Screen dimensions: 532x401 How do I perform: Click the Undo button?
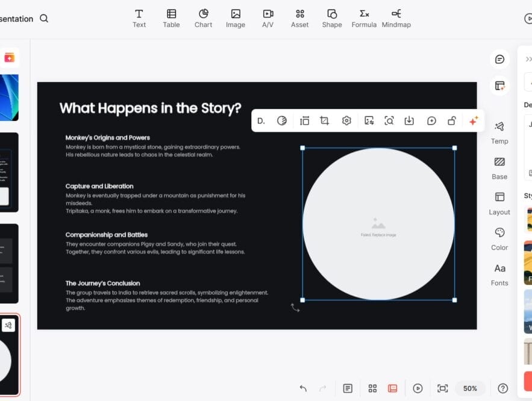(303, 388)
